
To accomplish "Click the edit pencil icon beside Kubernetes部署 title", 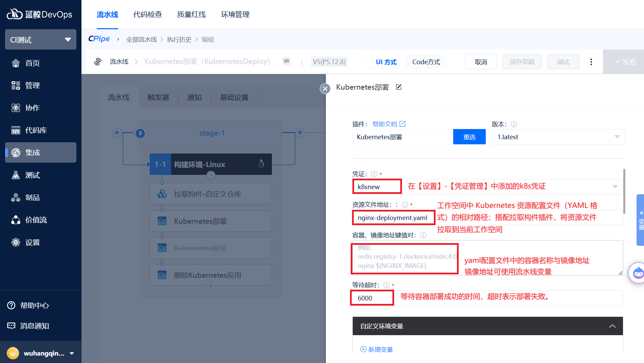I will [399, 87].
